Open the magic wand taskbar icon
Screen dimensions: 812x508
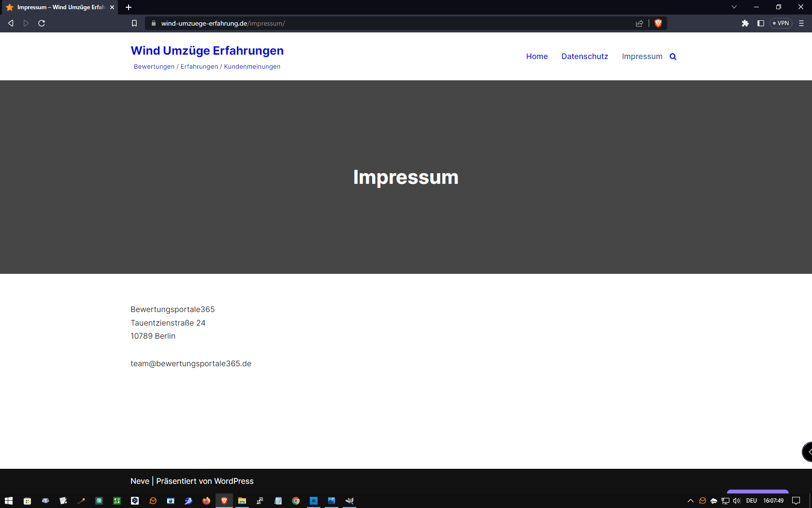pyautogui.click(x=81, y=501)
